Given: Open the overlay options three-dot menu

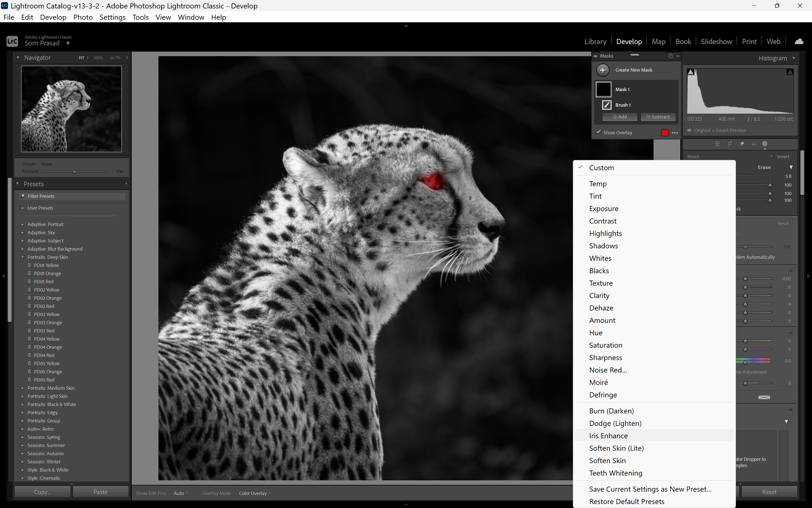Looking at the screenshot, I should tap(675, 133).
